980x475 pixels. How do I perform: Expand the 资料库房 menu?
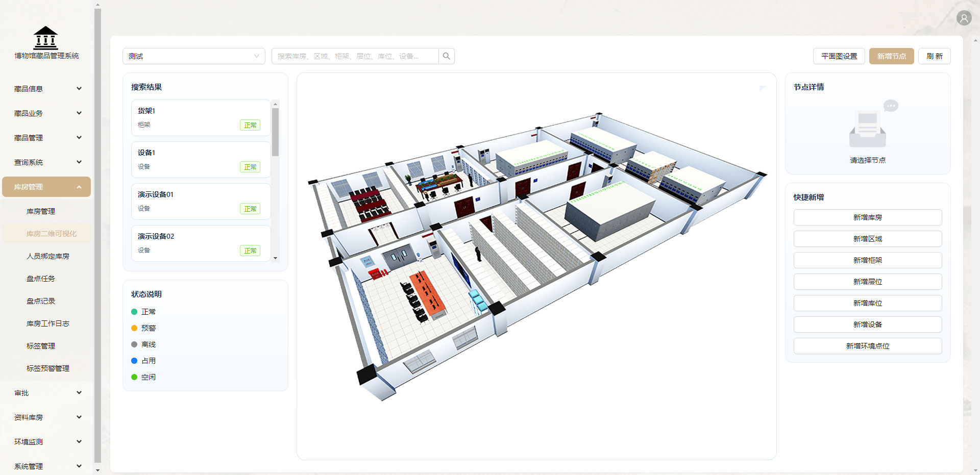(46, 417)
